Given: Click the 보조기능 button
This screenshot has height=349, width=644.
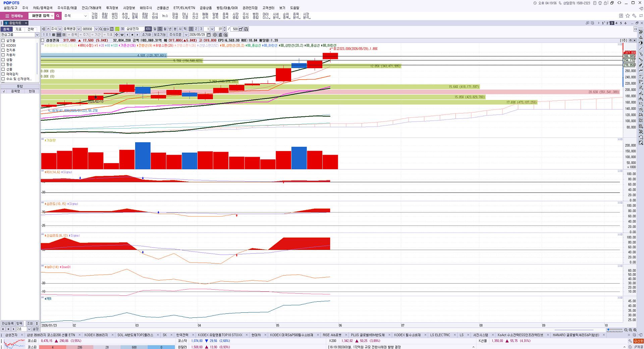Looking at the screenshot, I should point(160,35).
